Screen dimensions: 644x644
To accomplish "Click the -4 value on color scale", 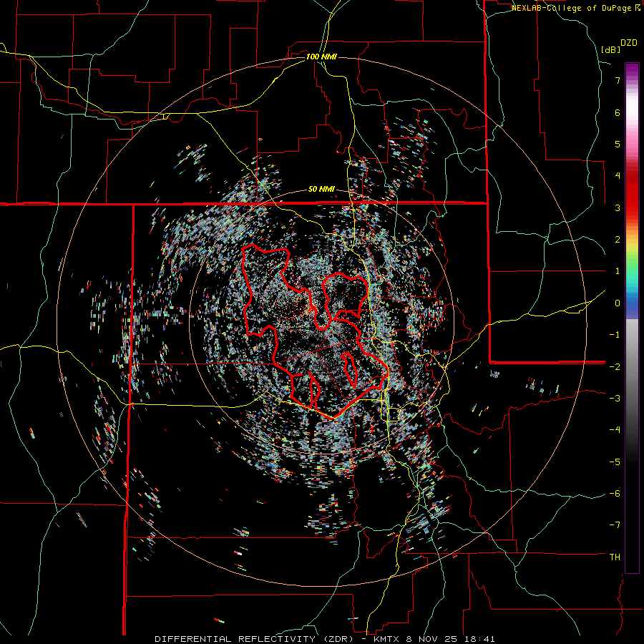I will [615, 430].
